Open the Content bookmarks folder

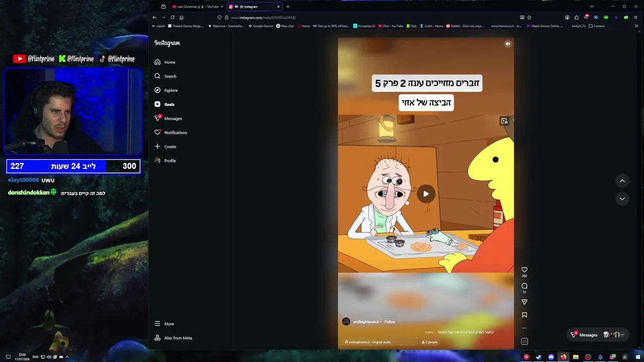tap(597, 26)
